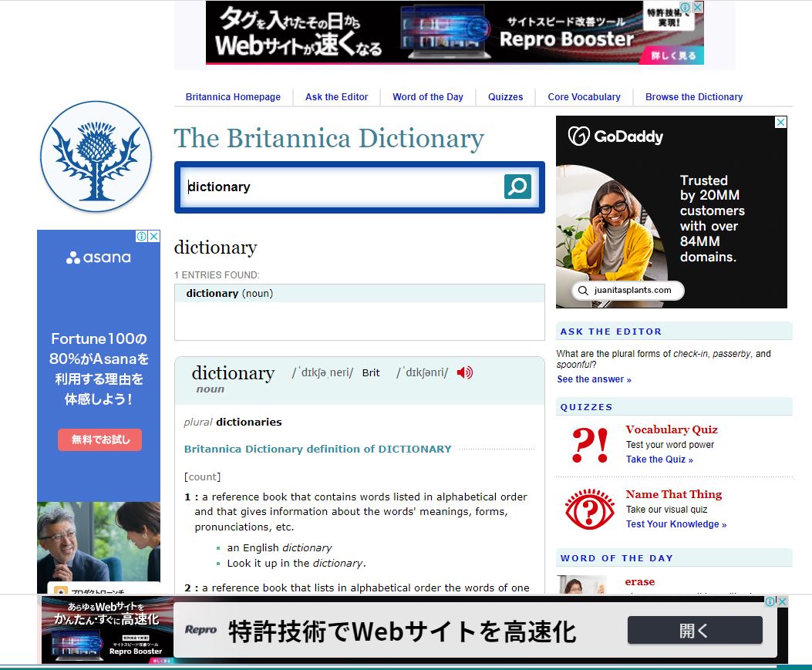The width and height of the screenshot is (812, 670).
Task: Click the red 無料でお試し asana button
Action: pos(99,439)
